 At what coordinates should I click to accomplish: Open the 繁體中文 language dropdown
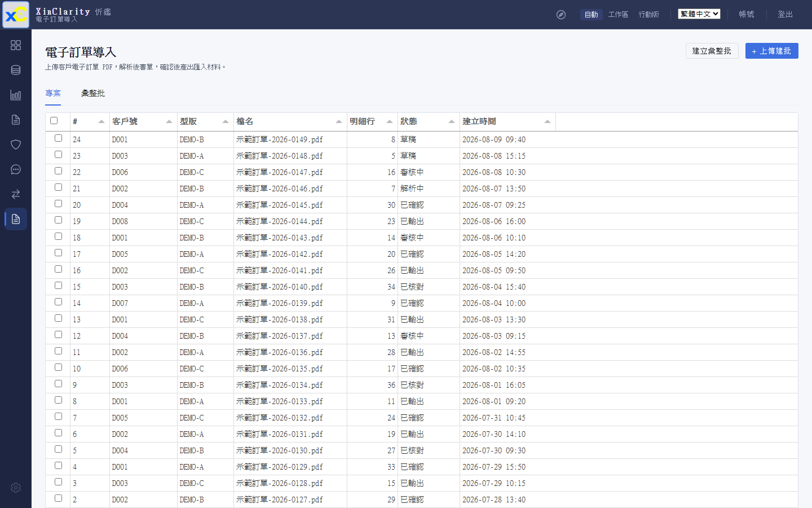pos(699,14)
